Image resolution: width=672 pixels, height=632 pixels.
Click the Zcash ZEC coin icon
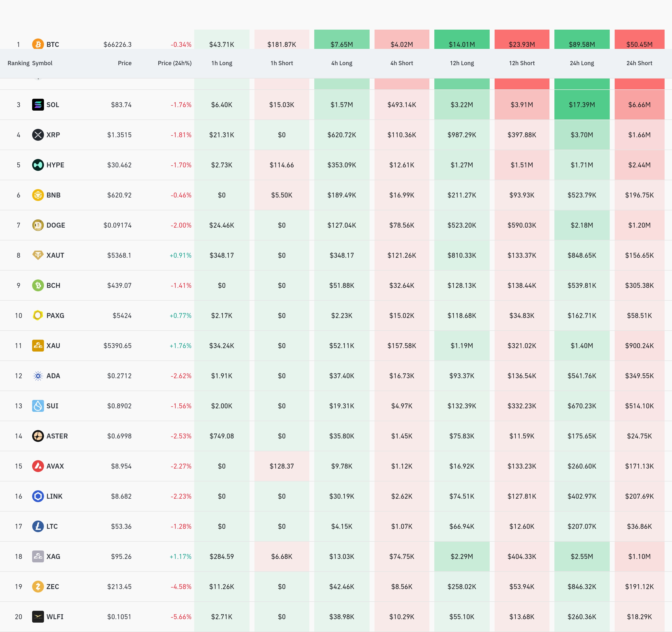[38, 586]
